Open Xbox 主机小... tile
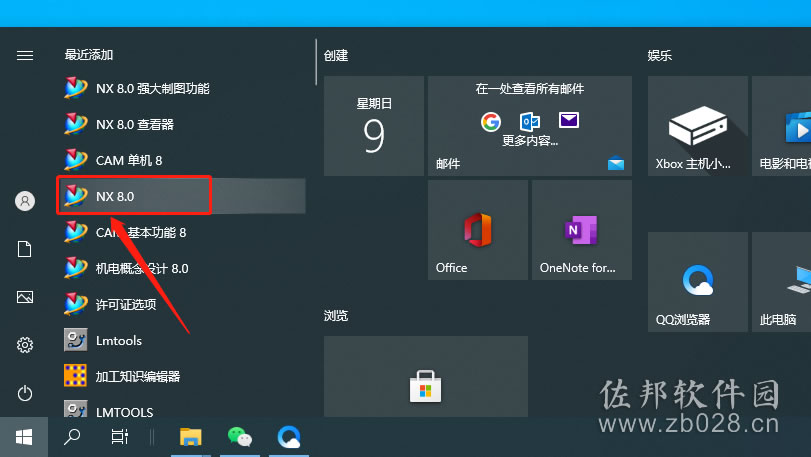Viewport: 811px width, 457px height. coord(698,126)
